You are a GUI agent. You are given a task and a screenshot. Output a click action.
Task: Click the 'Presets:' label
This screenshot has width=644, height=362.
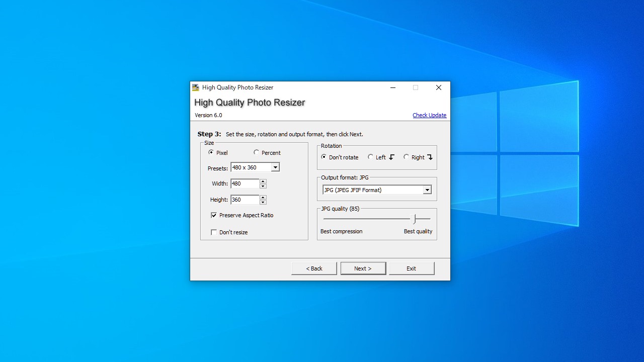pos(218,168)
